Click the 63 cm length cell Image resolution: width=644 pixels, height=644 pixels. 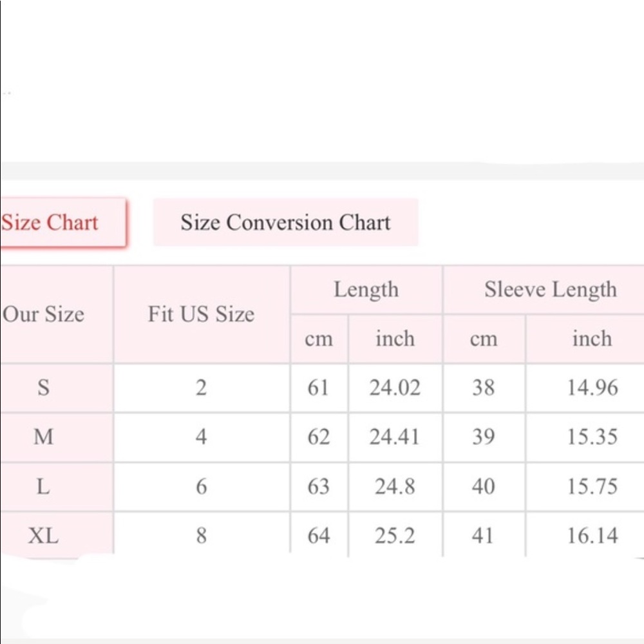[319, 486]
